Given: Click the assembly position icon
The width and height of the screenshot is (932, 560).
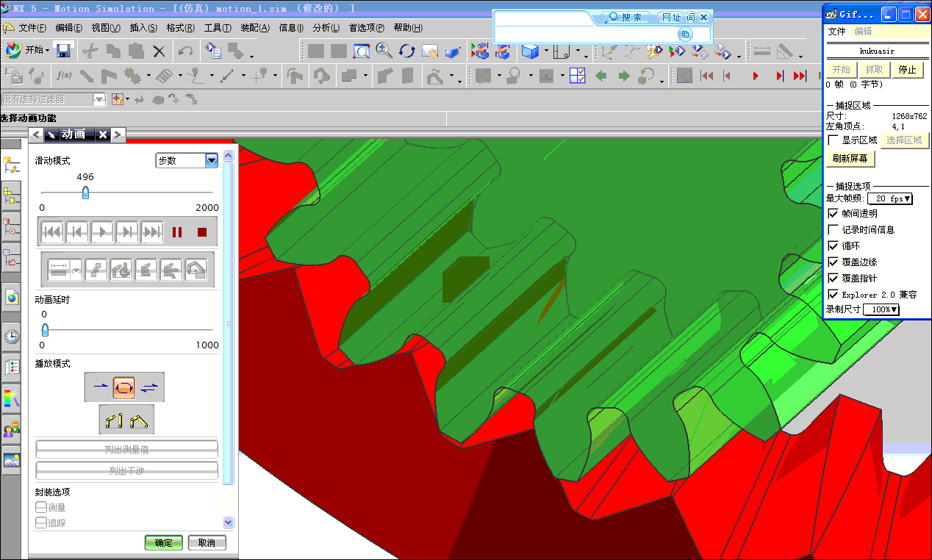Looking at the screenshot, I should point(140,420).
